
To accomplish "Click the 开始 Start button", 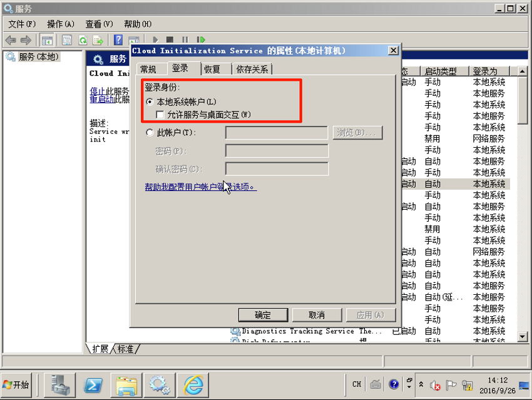I will [16, 385].
